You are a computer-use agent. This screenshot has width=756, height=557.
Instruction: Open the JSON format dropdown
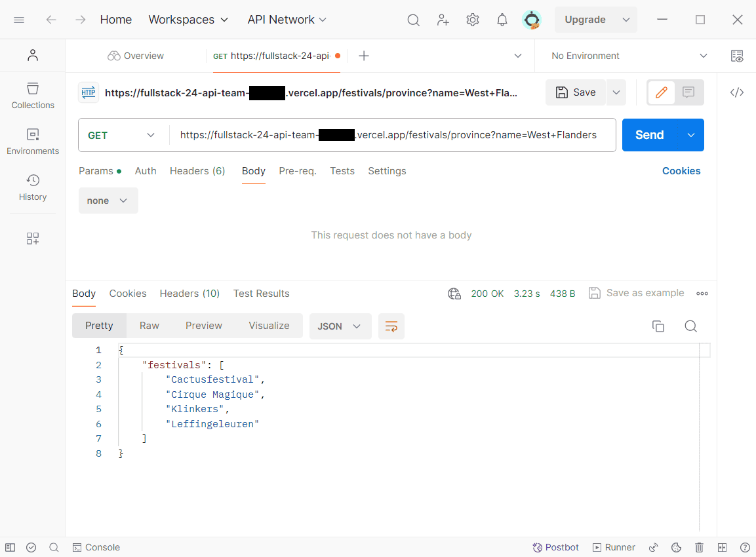(340, 326)
